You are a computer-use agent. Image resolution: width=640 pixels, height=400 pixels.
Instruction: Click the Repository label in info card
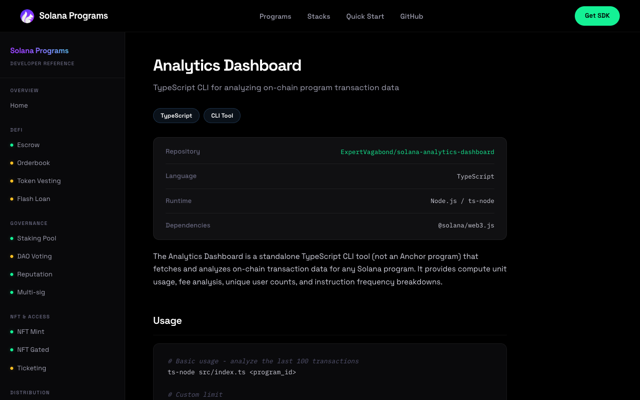pos(183,151)
